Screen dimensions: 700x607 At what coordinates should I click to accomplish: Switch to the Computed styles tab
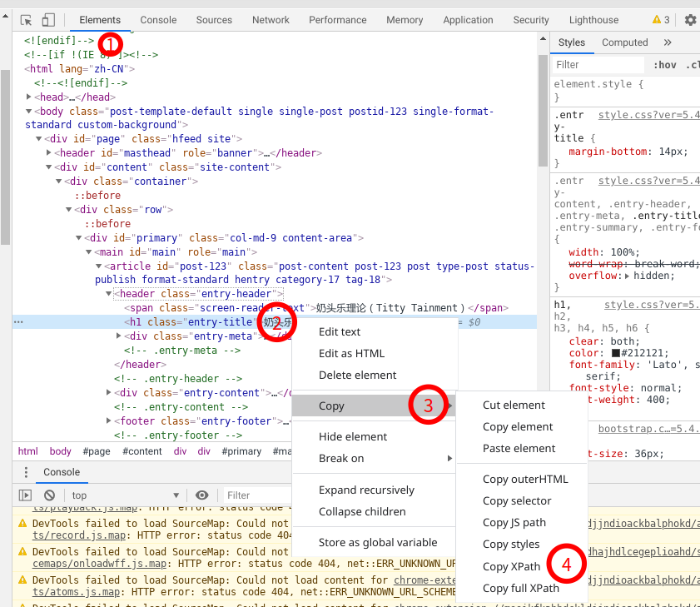click(x=624, y=42)
